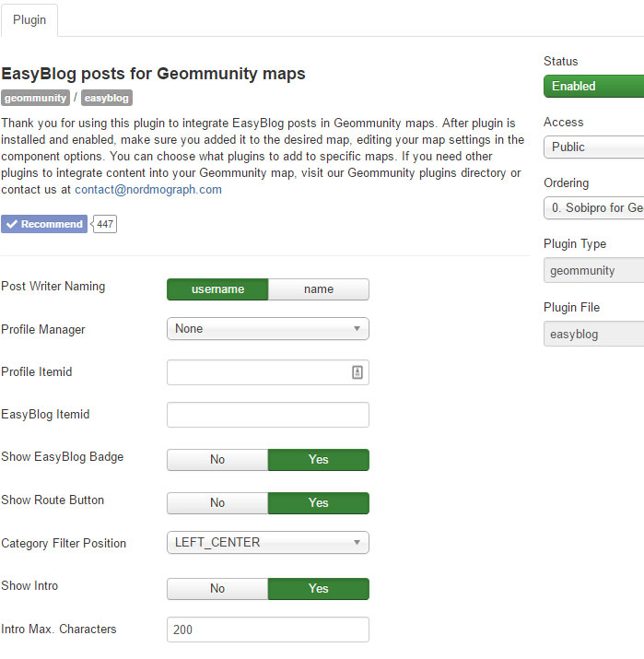
Task: Click the autofill icon in Profile Itemid field
Action: pyautogui.click(x=357, y=372)
